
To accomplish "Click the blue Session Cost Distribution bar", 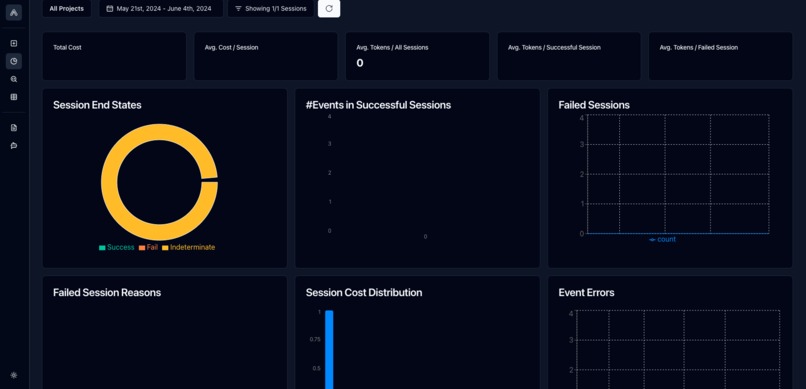I will click(329, 349).
